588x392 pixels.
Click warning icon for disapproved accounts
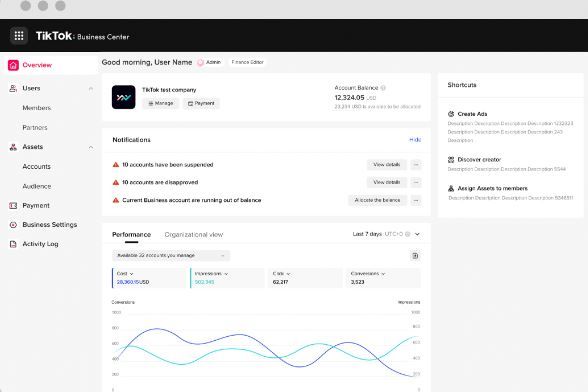coord(116,182)
